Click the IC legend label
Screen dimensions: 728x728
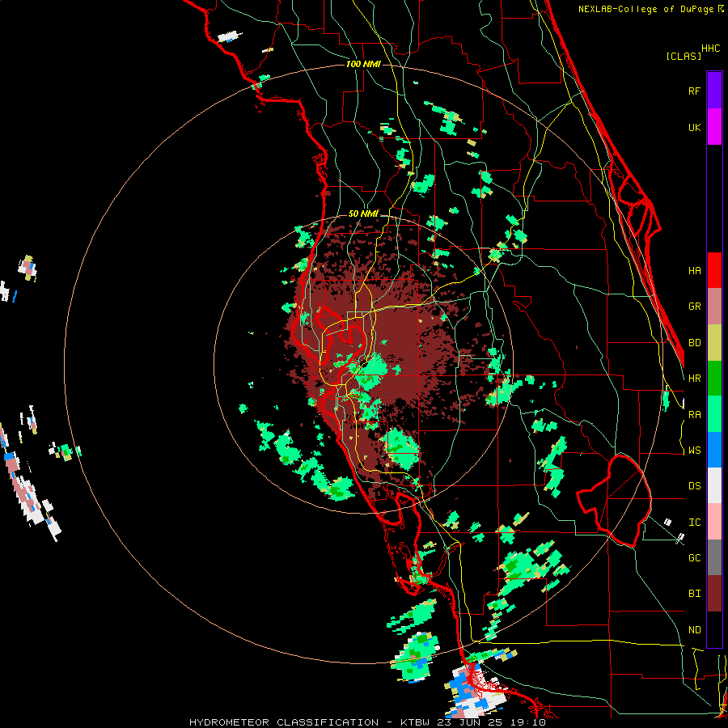[694, 523]
